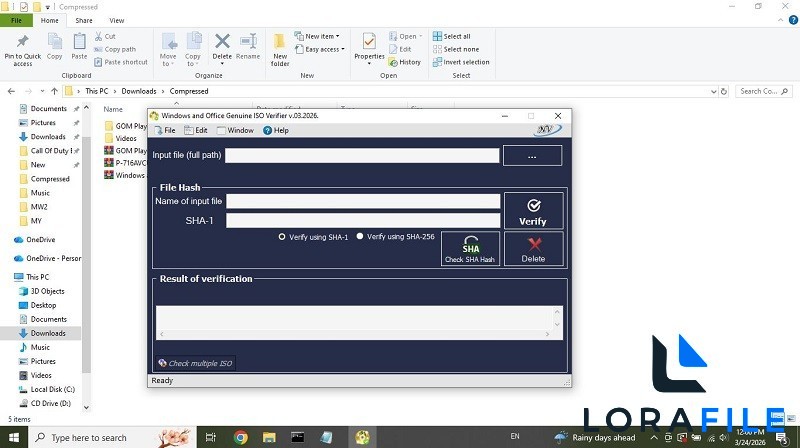Image resolution: width=800 pixels, height=448 pixels.
Task: Open the New item dropdown
Action: 317,36
